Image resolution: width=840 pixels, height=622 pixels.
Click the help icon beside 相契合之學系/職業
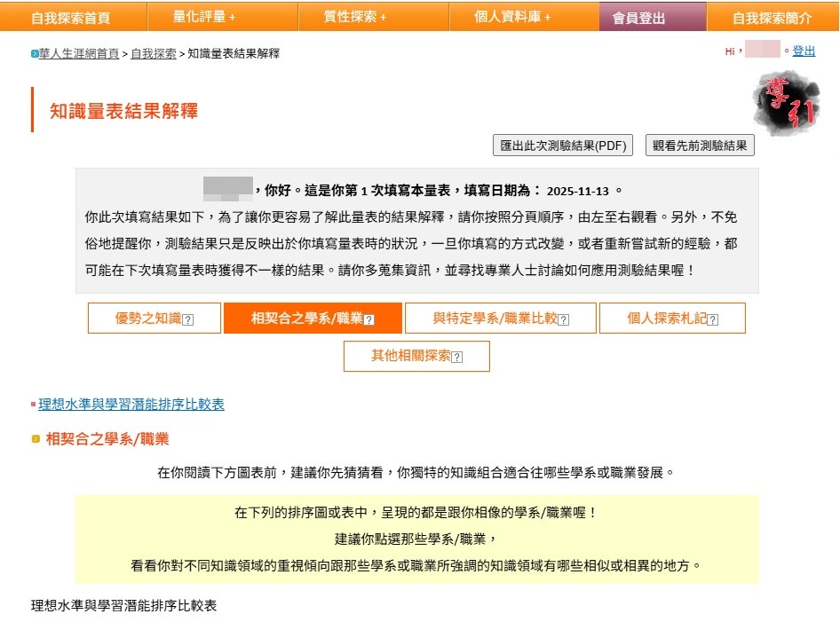(x=369, y=319)
